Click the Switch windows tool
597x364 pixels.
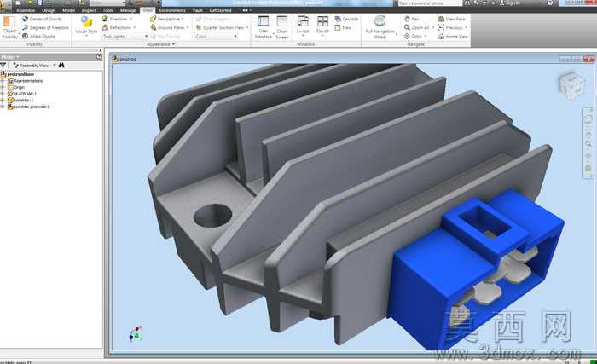tap(303, 26)
